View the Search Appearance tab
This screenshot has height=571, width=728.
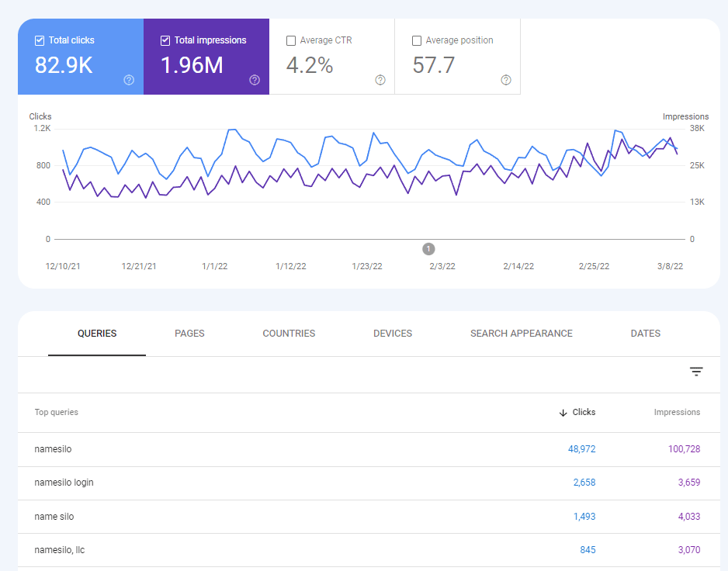pyautogui.click(x=521, y=333)
